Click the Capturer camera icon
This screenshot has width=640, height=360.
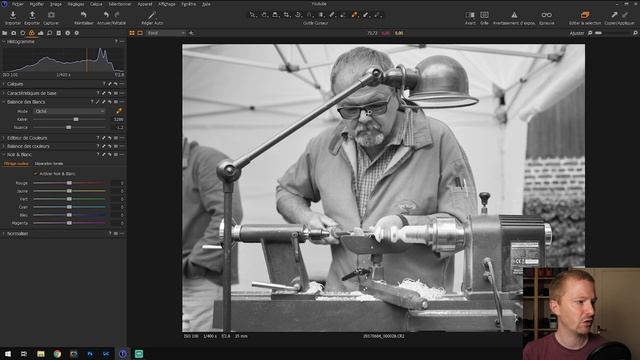[51, 15]
